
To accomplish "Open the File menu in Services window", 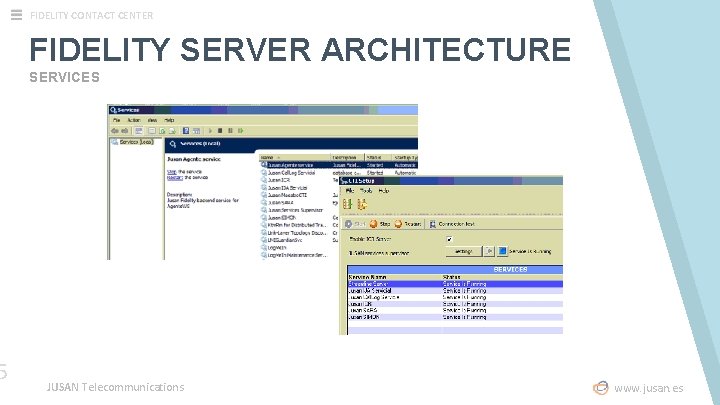I will [117, 120].
